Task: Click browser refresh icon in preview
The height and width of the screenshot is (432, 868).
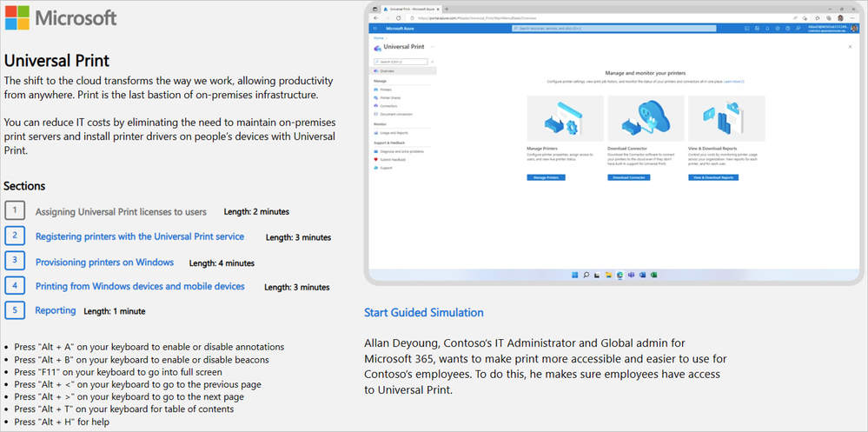Action: click(x=399, y=17)
